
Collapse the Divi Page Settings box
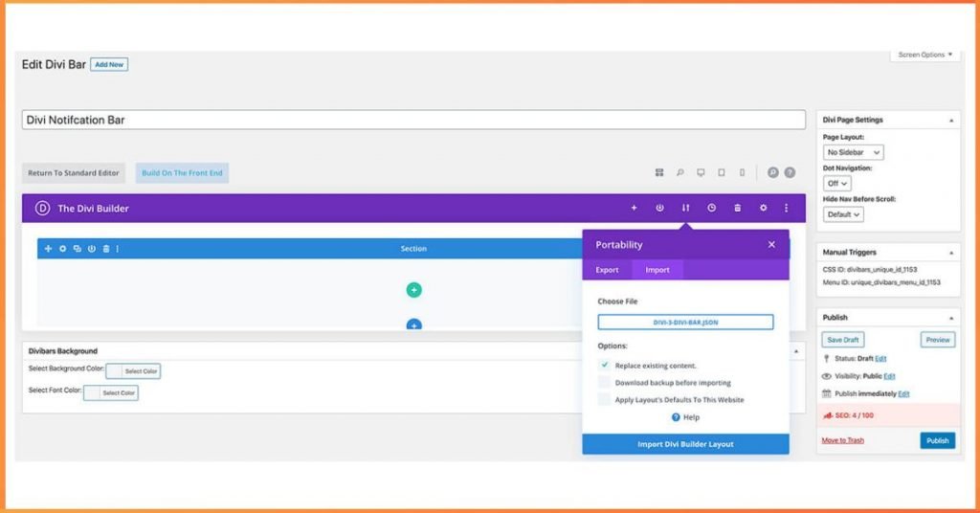pyautogui.click(x=951, y=120)
